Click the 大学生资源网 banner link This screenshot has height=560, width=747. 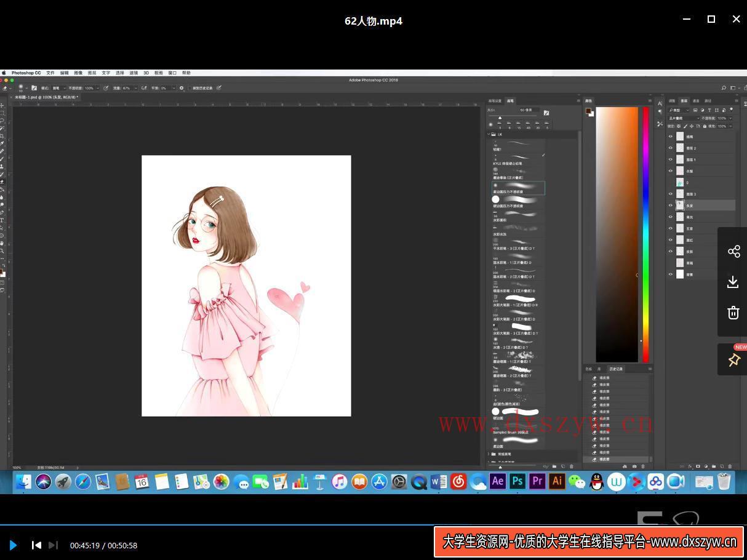coord(589,542)
